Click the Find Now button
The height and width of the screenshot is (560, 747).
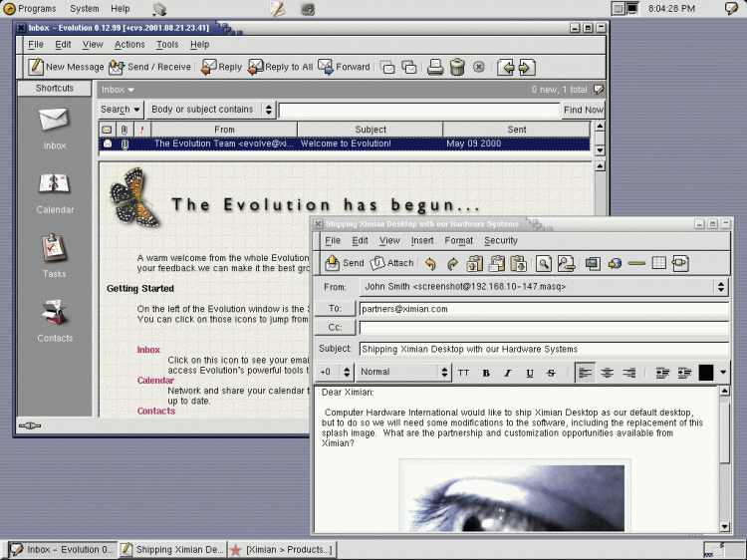point(583,110)
